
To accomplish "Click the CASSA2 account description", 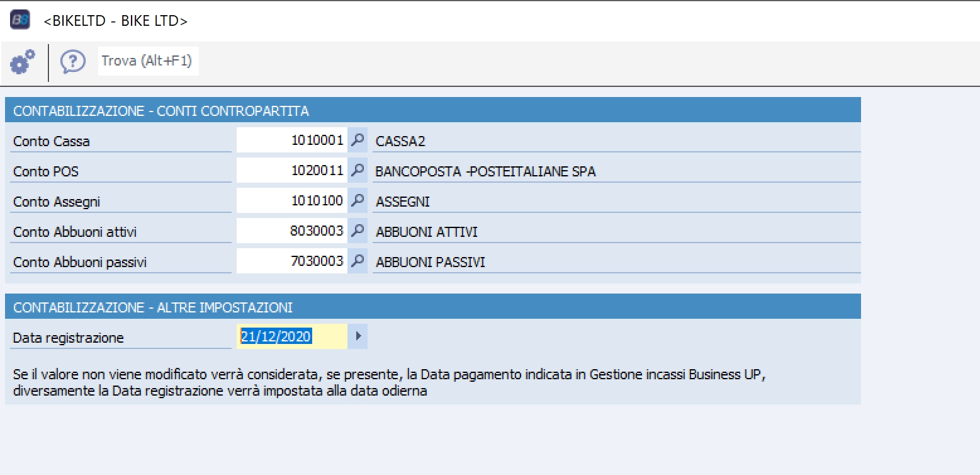I will pos(400,141).
